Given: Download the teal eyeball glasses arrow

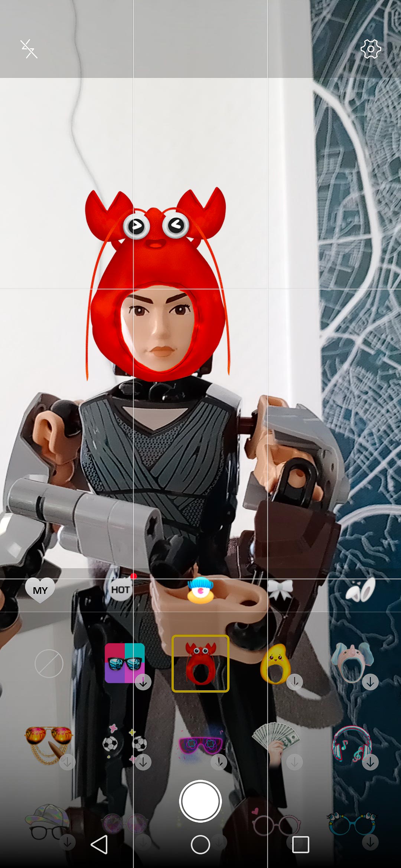Looking at the screenshot, I should pos(370,842).
